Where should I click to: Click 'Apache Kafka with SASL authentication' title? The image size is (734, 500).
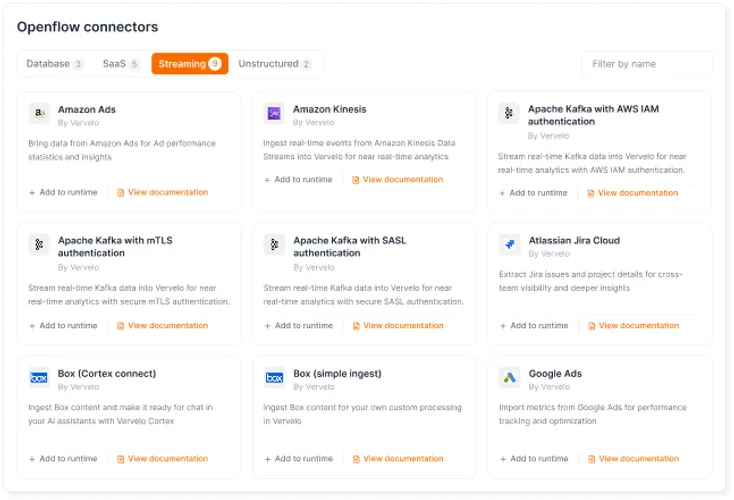click(350, 247)
